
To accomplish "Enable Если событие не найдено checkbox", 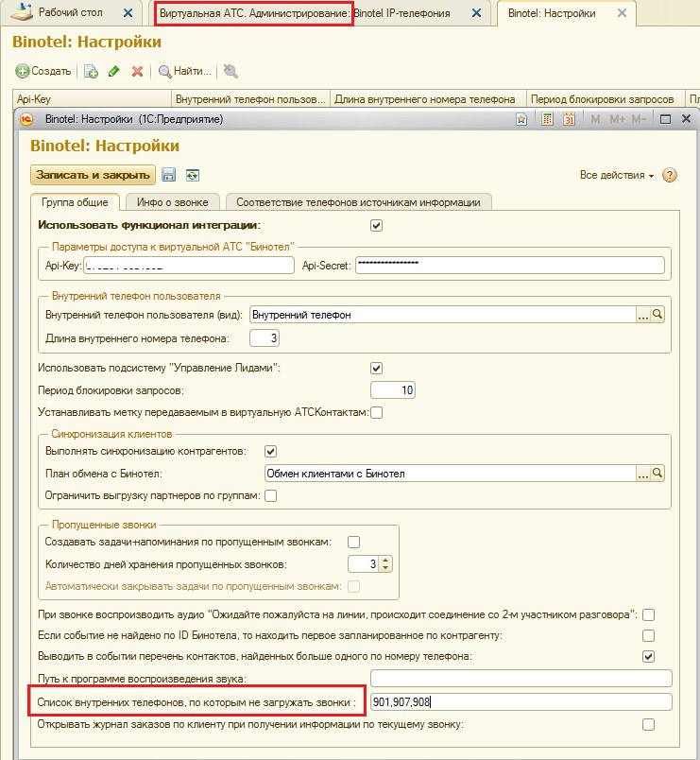I will click(x=648, y=635).
